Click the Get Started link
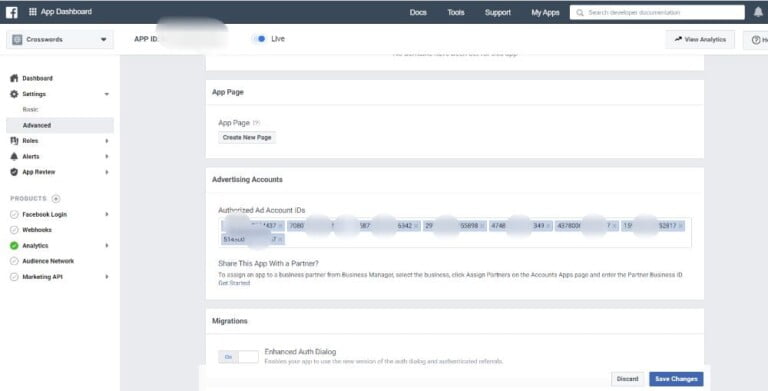768x391 pixels. tap(234, 283)
